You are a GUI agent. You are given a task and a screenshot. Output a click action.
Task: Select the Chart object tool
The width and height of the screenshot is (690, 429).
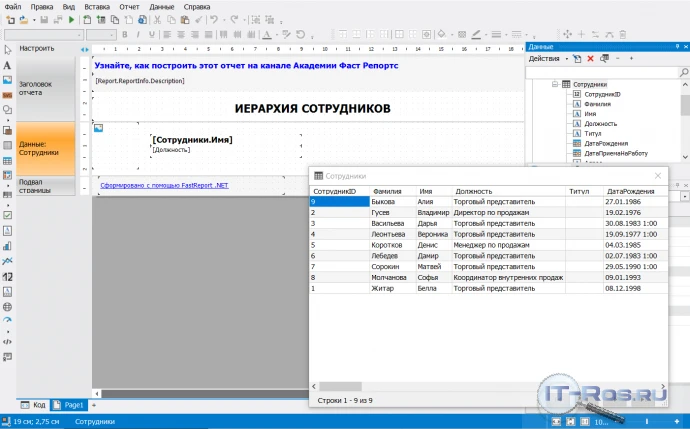(7, 246)
